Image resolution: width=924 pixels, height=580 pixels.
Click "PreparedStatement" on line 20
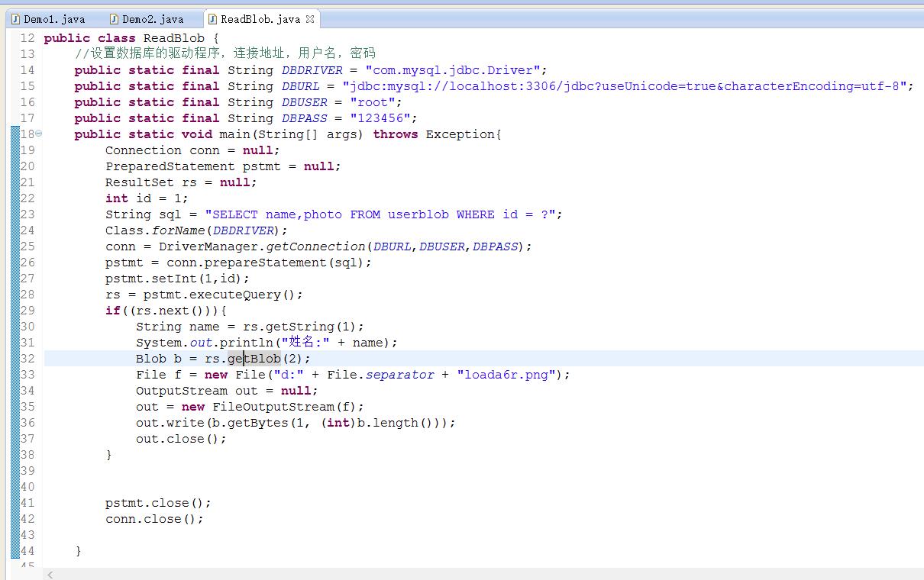click(x=170, y=166)
